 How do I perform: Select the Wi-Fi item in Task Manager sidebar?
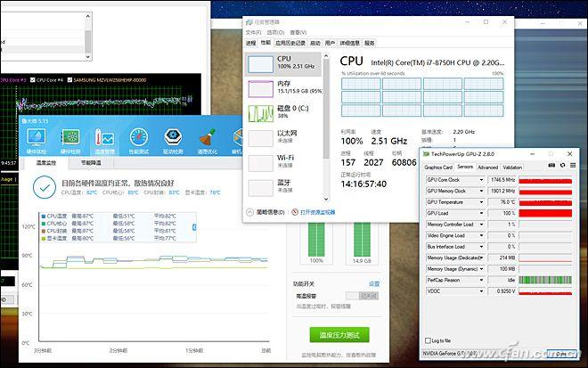[283, 163]
